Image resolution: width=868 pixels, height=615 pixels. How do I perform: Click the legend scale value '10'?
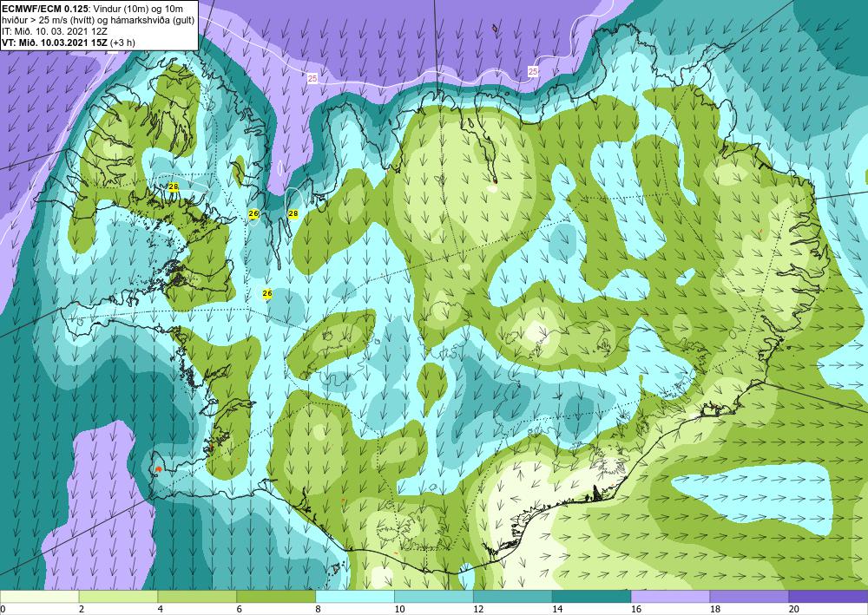399,610
